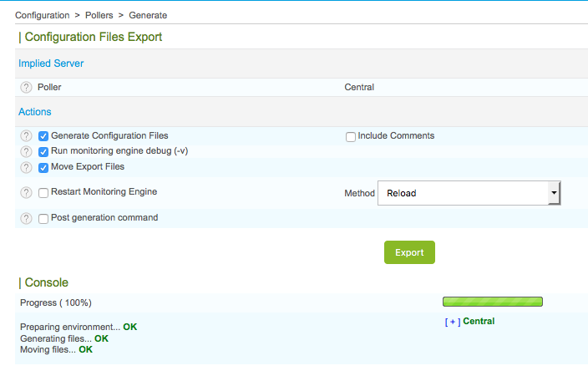Image resolution: width=588 pixels, height=376 pixels.
Task: Click help icon beside Run monitoring engine debug
Action: click(26, 152)
